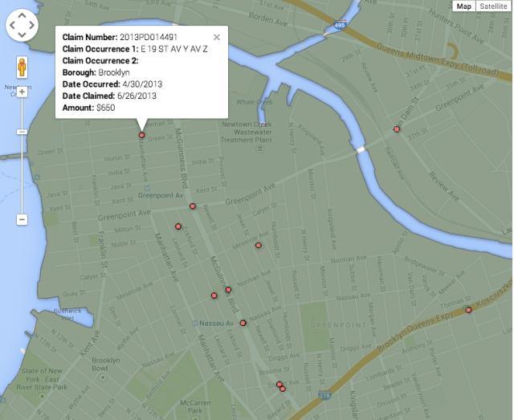Pan the map right using the arrow
Screen dimensions: 514x420
coord(32,25)
